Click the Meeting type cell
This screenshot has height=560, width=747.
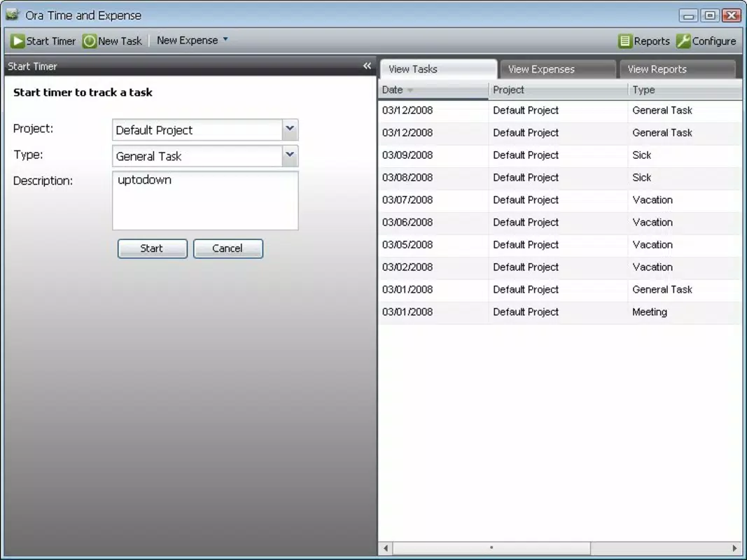pos(650,312)
